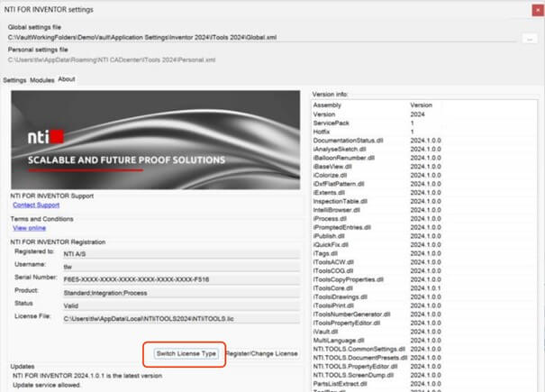Click the Username field
This screenshot has height=392, width=545.
tap(181, 267)
